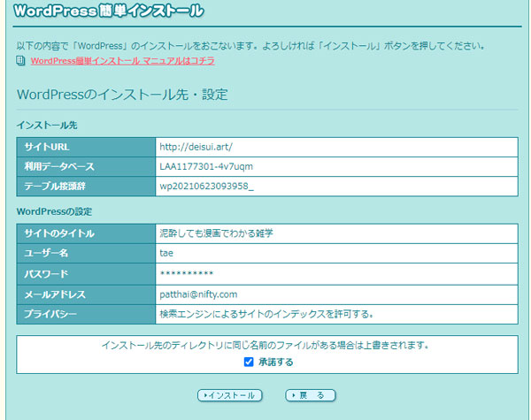
Task: Click the プライバシー row header
Action: (x=86, y=314)
